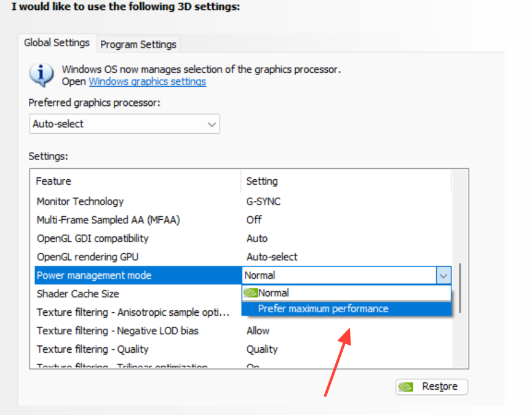Viewport: 532px width, 415px height.
Task: Click the Off value for MFAA
Action: 254,220
